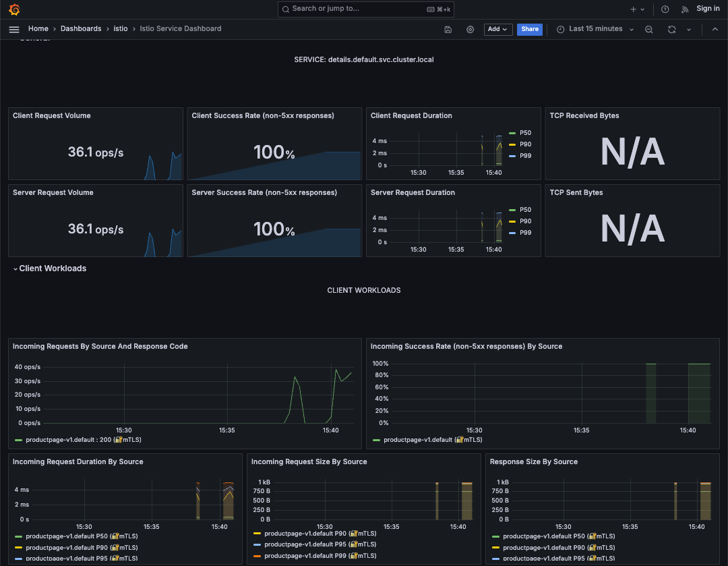Screen dimensions: 728x566
Task: Toggle productpage-v1.default P95 in Incoming Request Size
Action: tap(320, 544)
